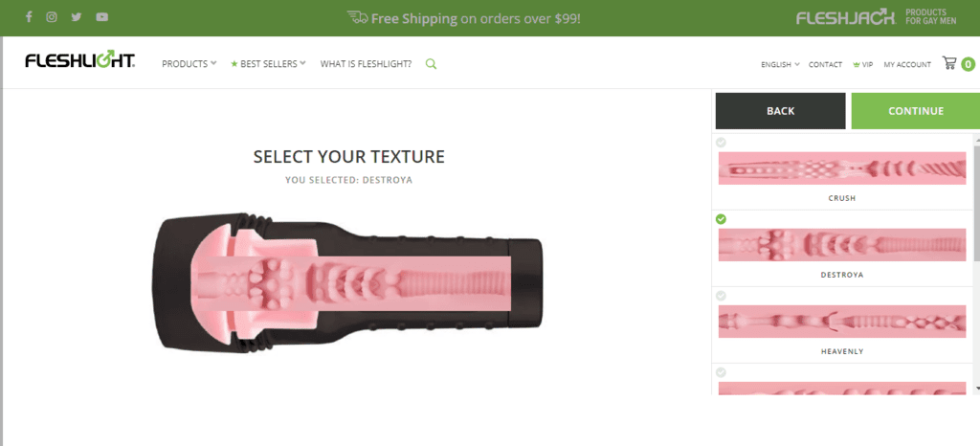980x446 pixels.
Task: Open the Twitter social icon
Action: pyautogui.click(x=77, y=17)
